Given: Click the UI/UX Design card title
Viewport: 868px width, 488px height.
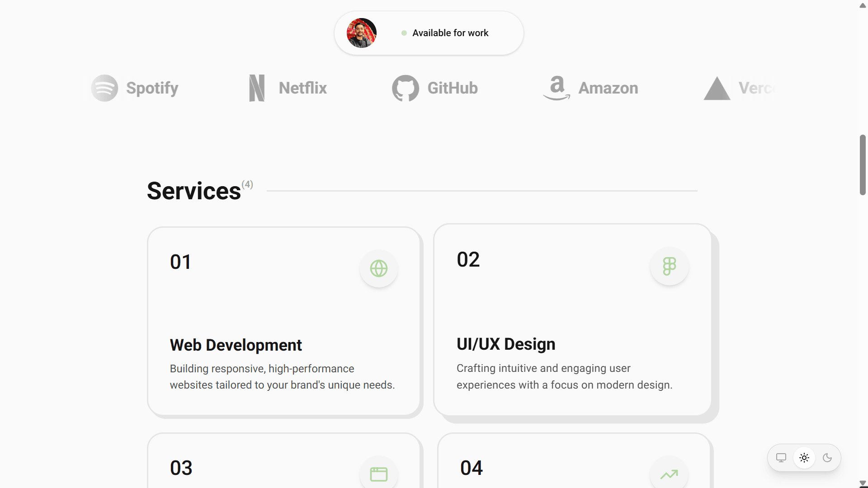Looking at the screenshot, I should coord(506,344).
